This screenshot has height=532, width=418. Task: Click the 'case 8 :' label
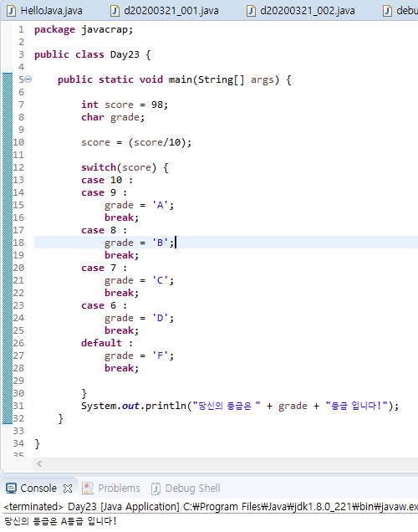click(x=104, y=230)
